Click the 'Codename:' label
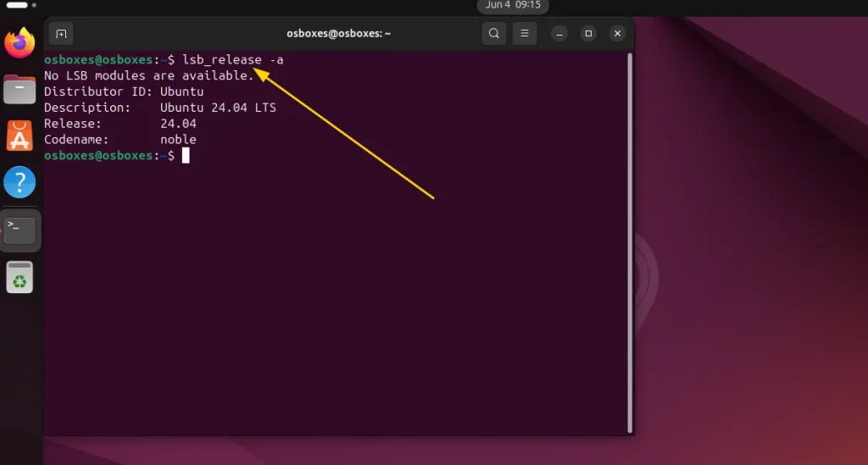This screenshot has width=868, height=465. pos(76,140)
